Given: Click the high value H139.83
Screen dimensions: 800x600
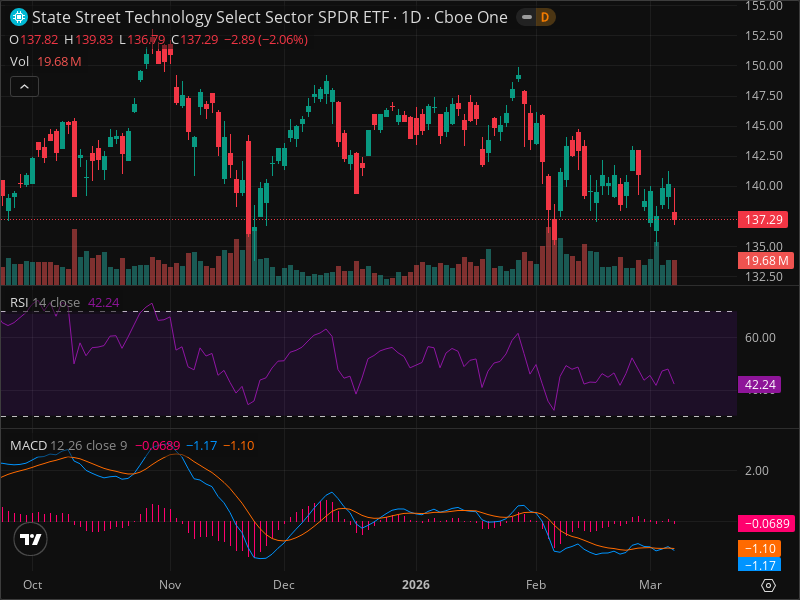Looking at the screenshot, I should (x=89, y=40).
